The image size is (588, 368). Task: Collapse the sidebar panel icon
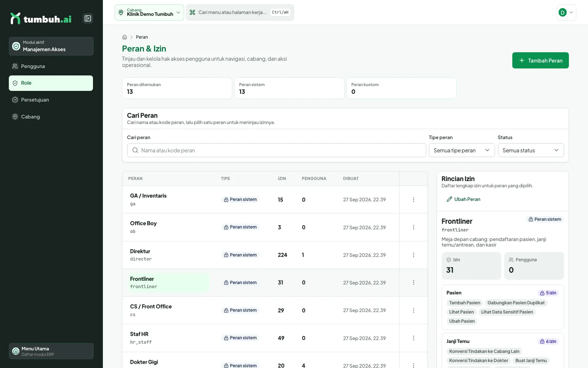pyautogui.click(x=88, y=18)
